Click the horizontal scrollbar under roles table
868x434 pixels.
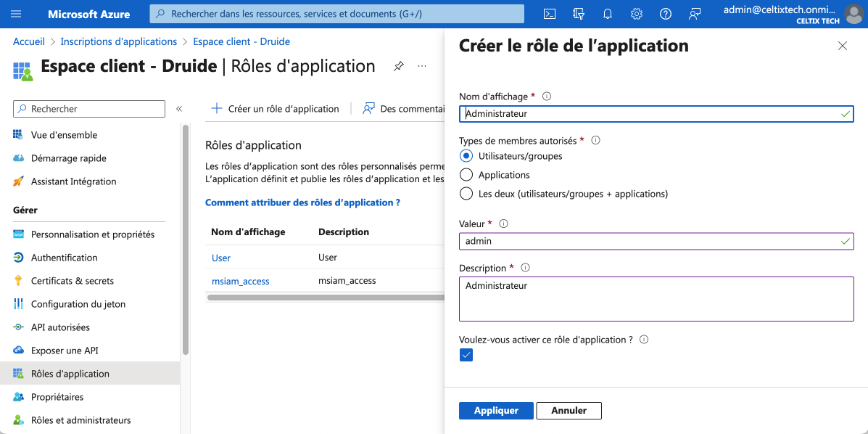[325, 298]
